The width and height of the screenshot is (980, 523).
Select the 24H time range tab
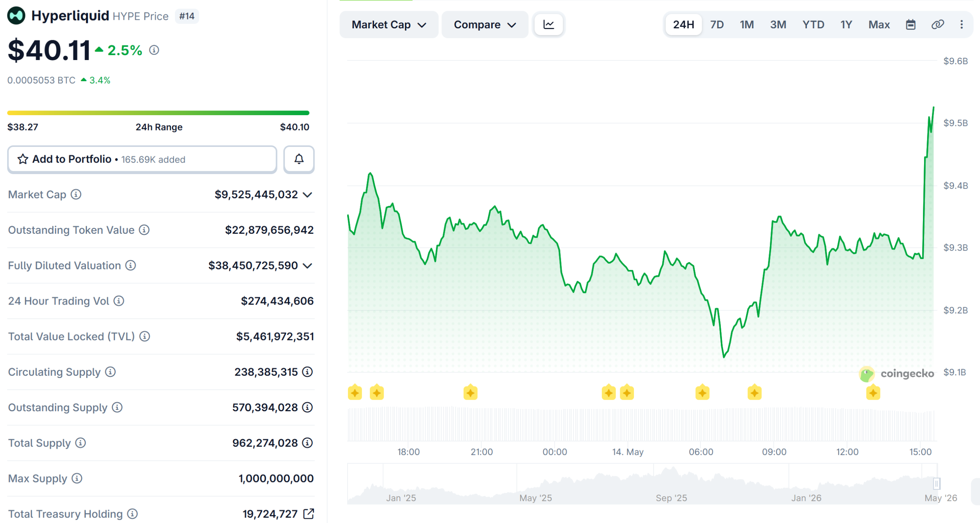click(x=683, y=24)
